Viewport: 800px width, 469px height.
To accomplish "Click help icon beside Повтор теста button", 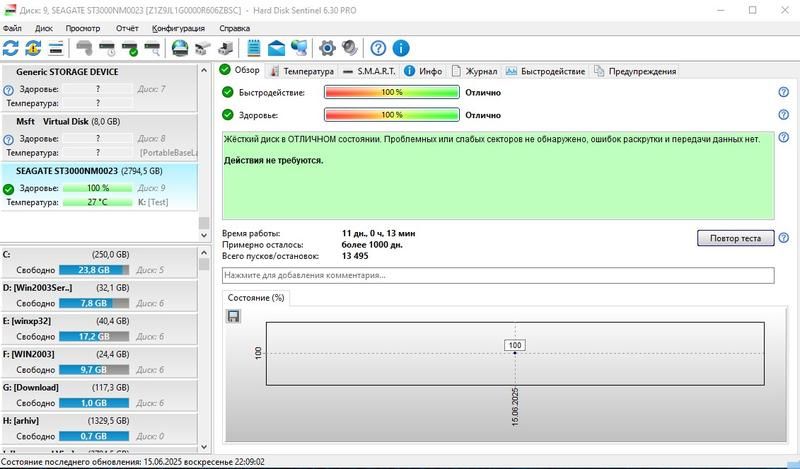I will pos(784,238).
